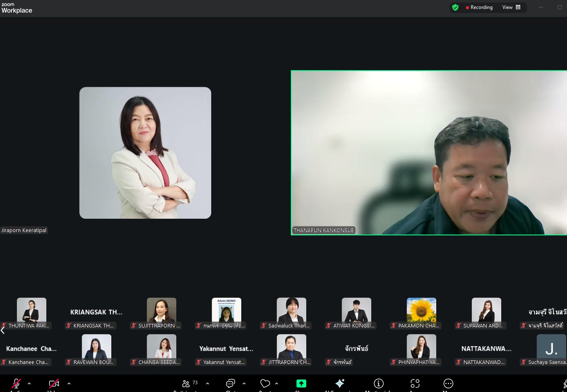
Task: Click the green Share screen button
Action: pos(301,383)
